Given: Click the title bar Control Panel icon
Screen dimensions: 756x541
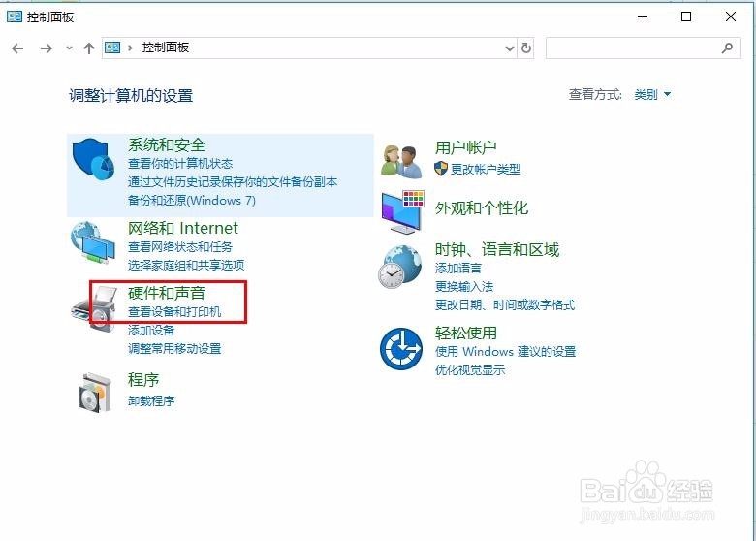Looking at the screenshot, I should coord(14,17).
